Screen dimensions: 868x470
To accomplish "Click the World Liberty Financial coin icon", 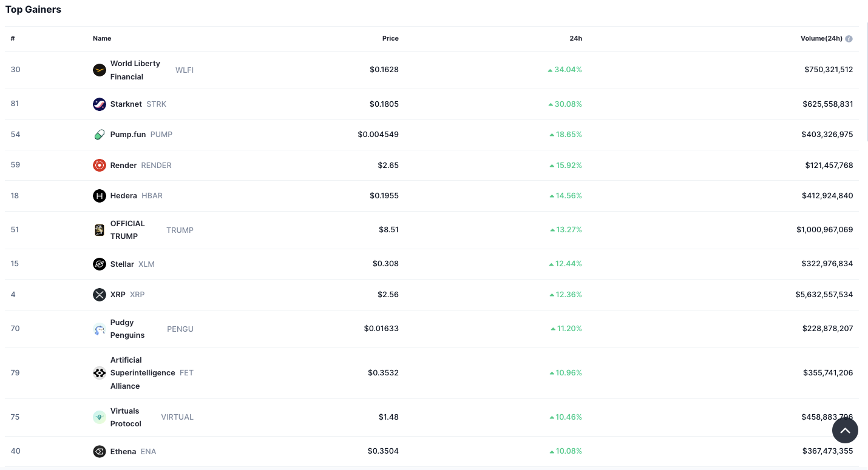I will coord(99,69).
